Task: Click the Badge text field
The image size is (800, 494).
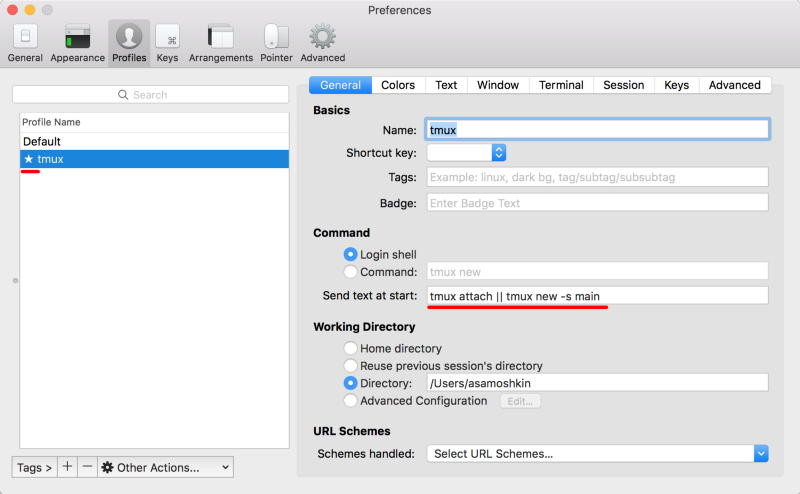Action: point(597,203)
